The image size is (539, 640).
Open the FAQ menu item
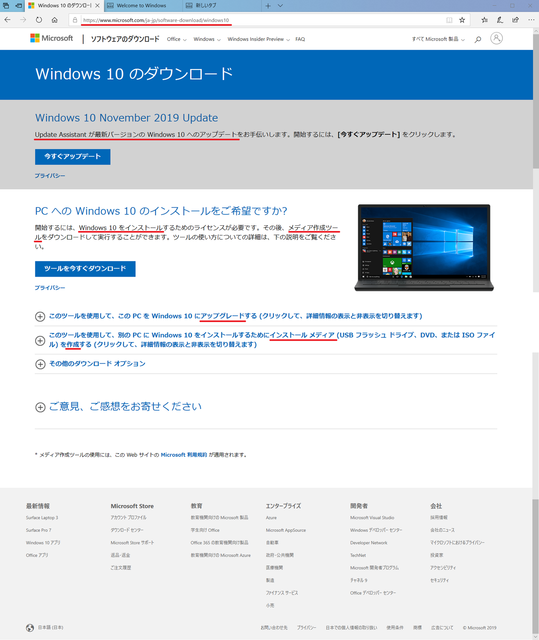click(300, 39)
